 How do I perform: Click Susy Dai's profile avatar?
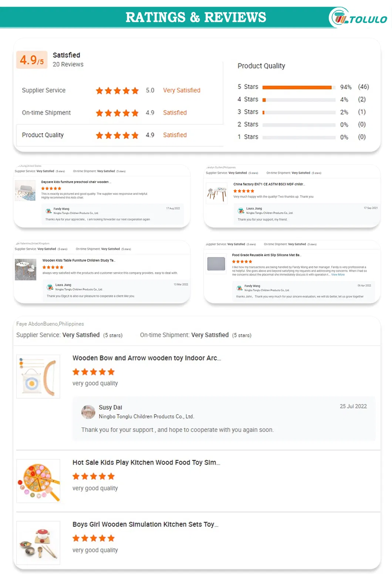coord(88,412)
